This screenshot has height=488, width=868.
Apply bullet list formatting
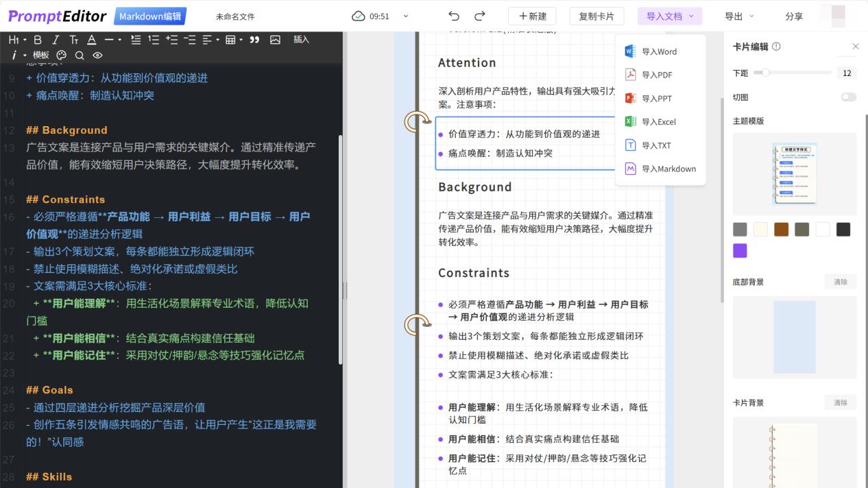[137, 40]
